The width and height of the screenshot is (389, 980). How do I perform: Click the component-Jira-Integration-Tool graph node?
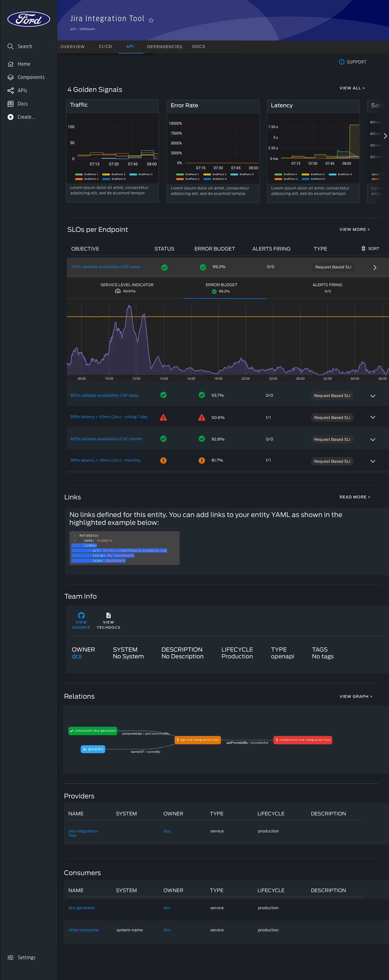(x=303, y=740)
